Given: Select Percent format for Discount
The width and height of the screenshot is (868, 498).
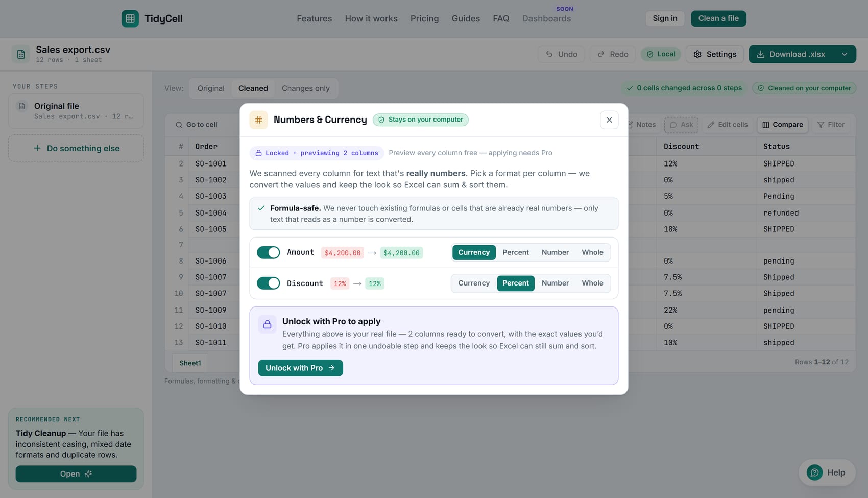Looking at the screenshot, I should [516, 283].
